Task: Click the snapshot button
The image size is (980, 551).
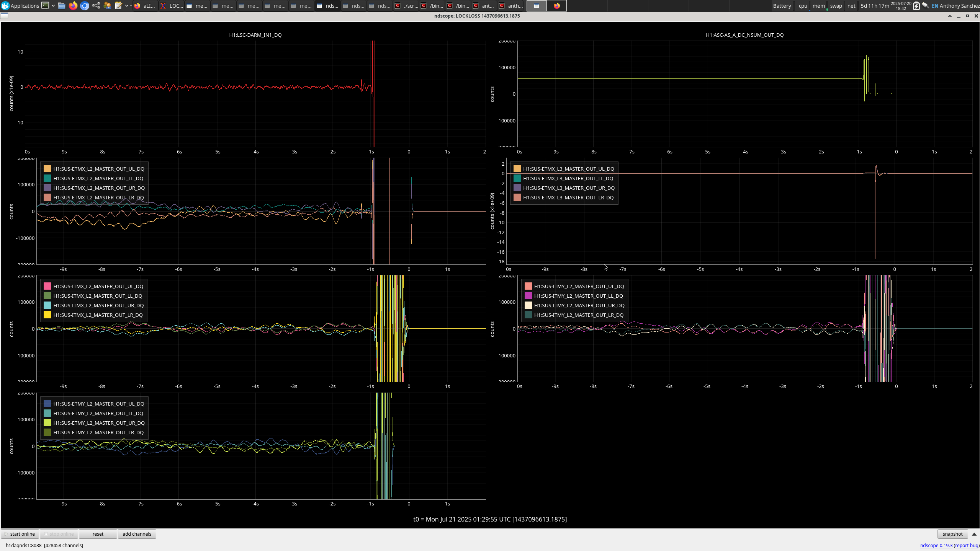Action: click(952, 534)
